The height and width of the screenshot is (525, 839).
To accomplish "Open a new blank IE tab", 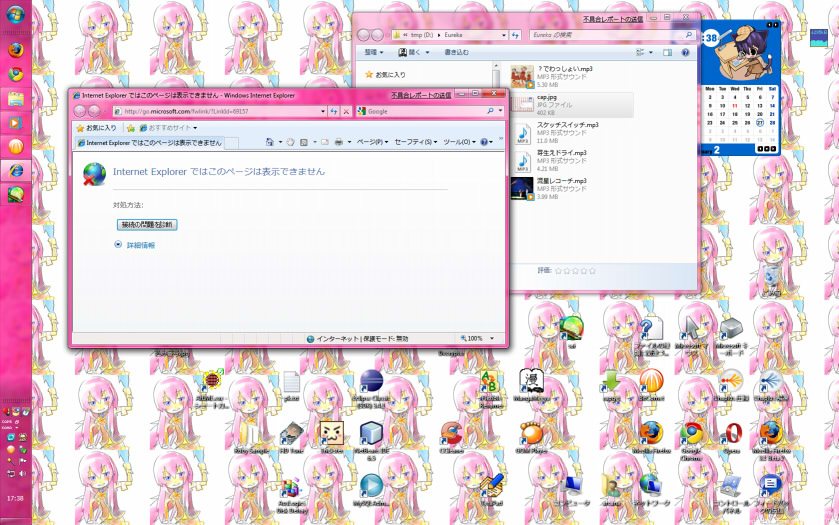I will coord(231,143).
